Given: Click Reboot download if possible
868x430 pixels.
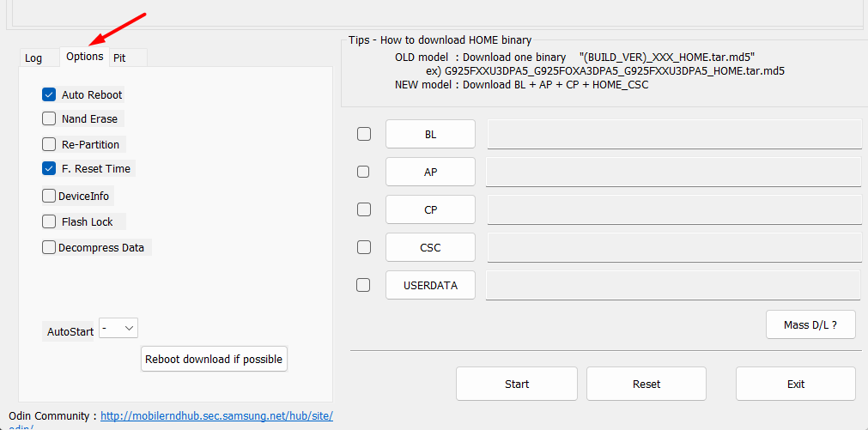Looking at the screenshot, I should 214,359.
